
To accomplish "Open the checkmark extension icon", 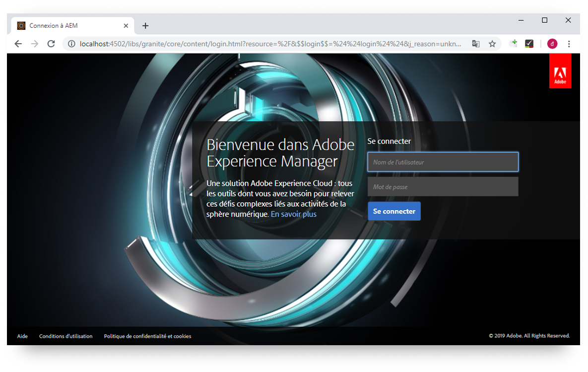I will (x=529, y=44).
